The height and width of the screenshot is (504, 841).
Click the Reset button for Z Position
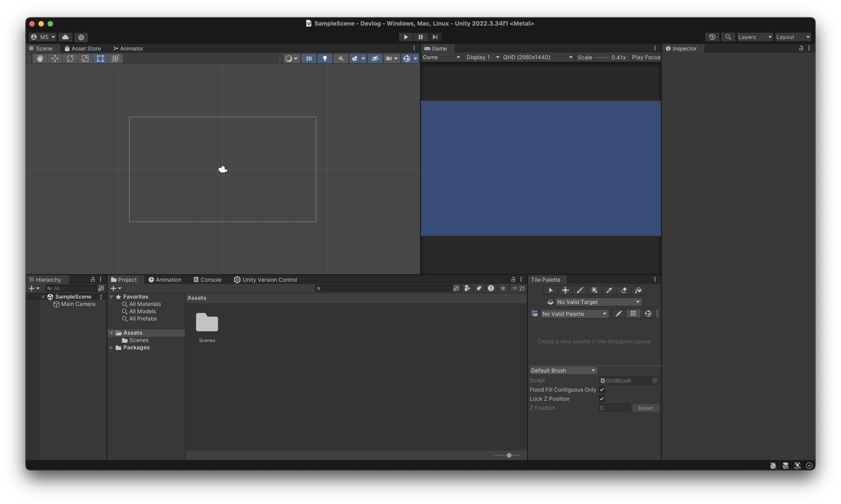pos(645,408)
